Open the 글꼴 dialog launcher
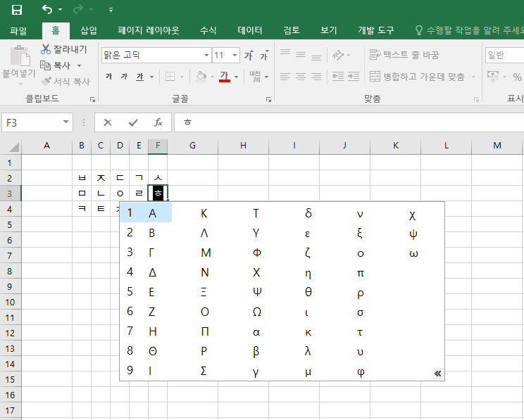This screenshot has width=524, height=420. point(268,99)
